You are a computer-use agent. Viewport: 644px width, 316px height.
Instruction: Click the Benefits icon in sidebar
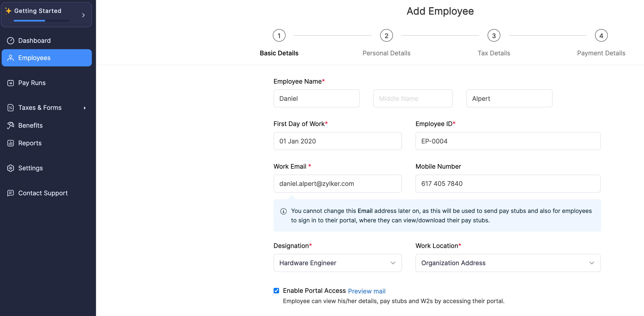pyautogui.click(x=11, y=125)
